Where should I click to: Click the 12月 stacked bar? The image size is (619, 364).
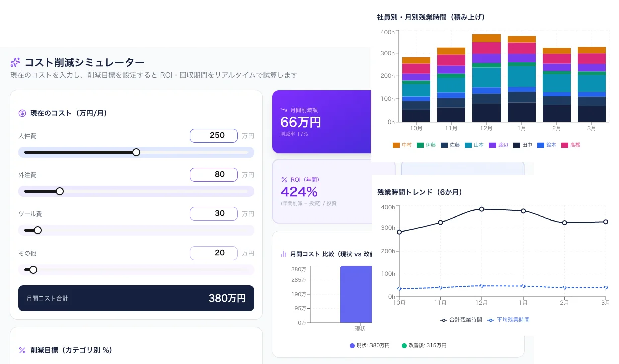(x=486, y=78)
